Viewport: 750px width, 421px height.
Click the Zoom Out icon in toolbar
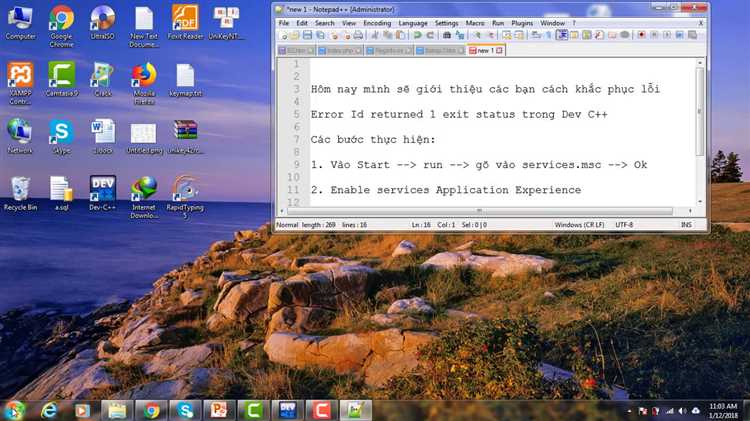point(490,35)
